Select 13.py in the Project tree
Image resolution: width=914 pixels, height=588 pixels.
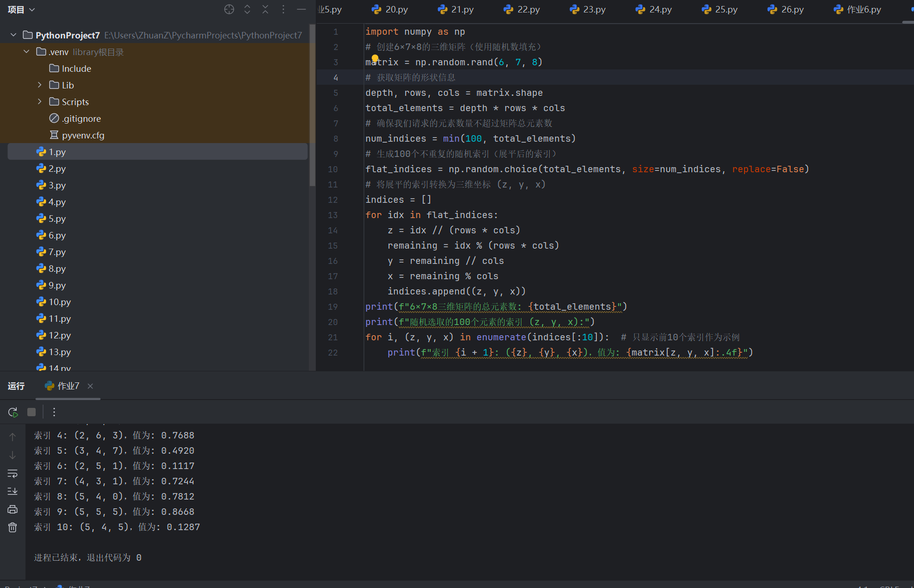59,352
